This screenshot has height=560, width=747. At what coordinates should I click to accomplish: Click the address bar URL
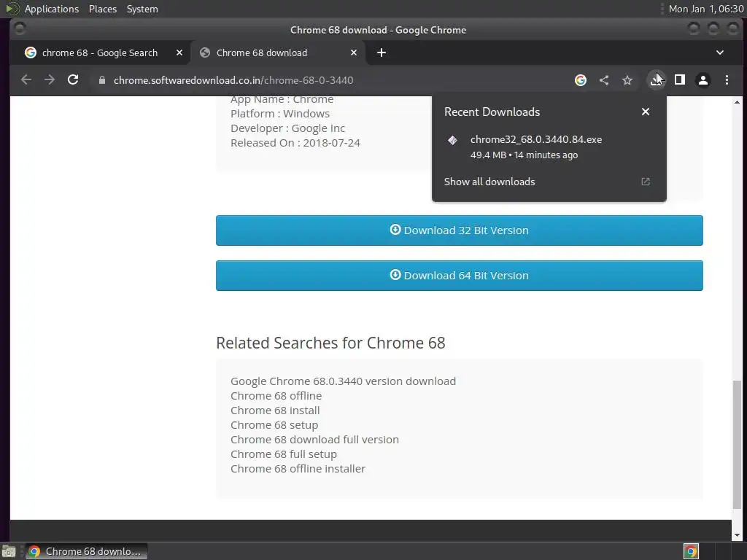coord(233,80)
